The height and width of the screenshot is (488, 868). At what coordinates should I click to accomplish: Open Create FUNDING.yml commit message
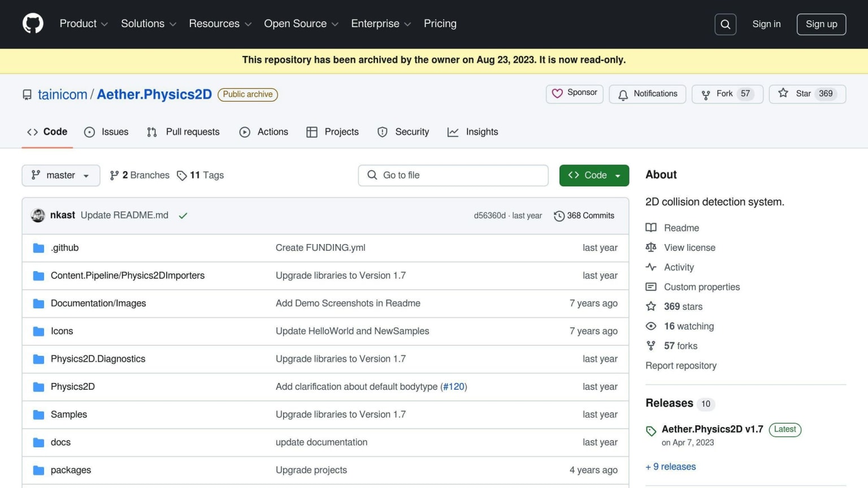[320, 248]
